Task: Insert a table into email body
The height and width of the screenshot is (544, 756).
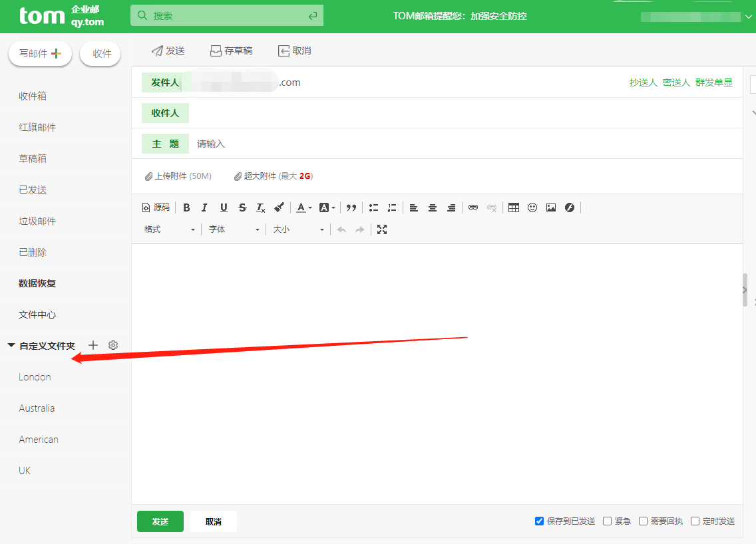Action: (x=513, y=207)
